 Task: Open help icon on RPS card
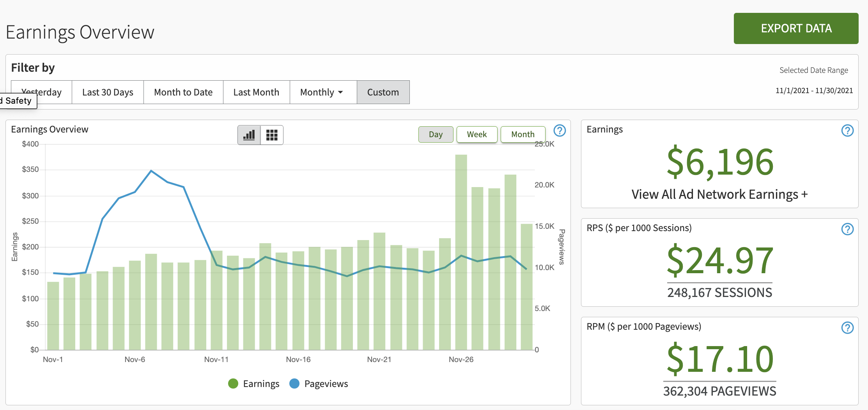coord(847,229)
